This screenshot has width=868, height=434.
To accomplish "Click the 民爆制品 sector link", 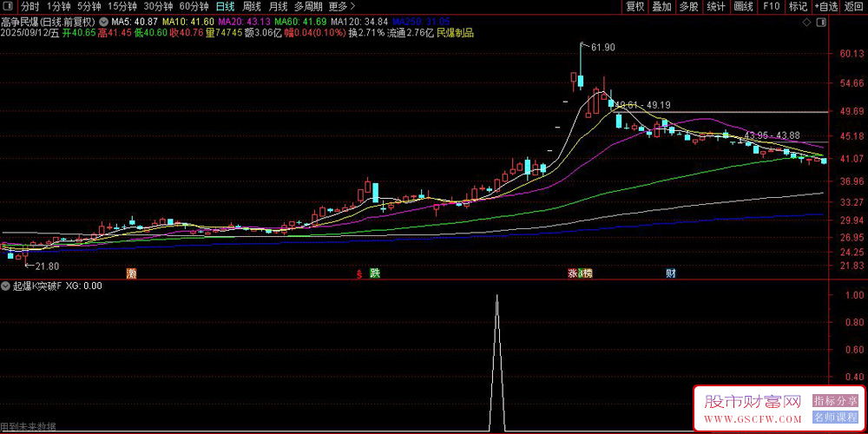I will tap(455, 33).
